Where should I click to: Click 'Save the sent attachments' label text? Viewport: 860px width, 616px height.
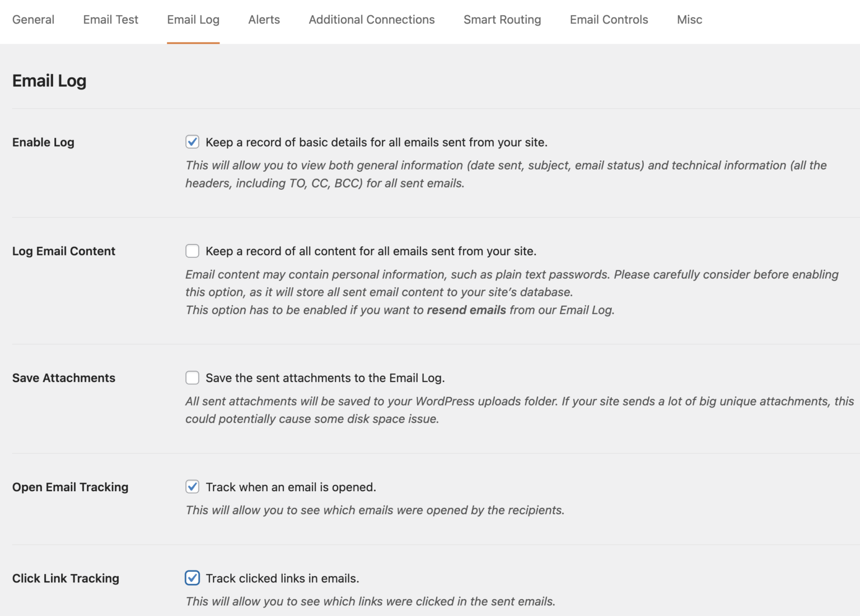pyautogui.click(x=325, y=378)
